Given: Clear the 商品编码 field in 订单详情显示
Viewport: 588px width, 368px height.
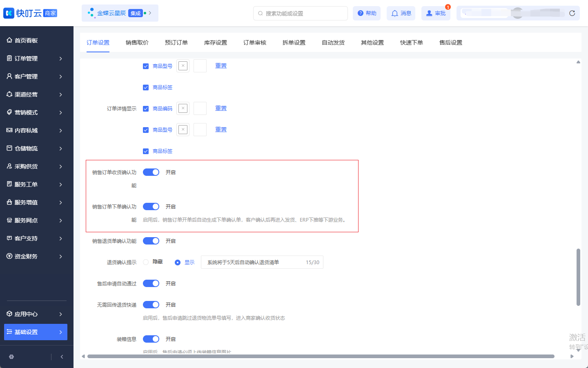Looking at the screenshot, I should 183,108.
